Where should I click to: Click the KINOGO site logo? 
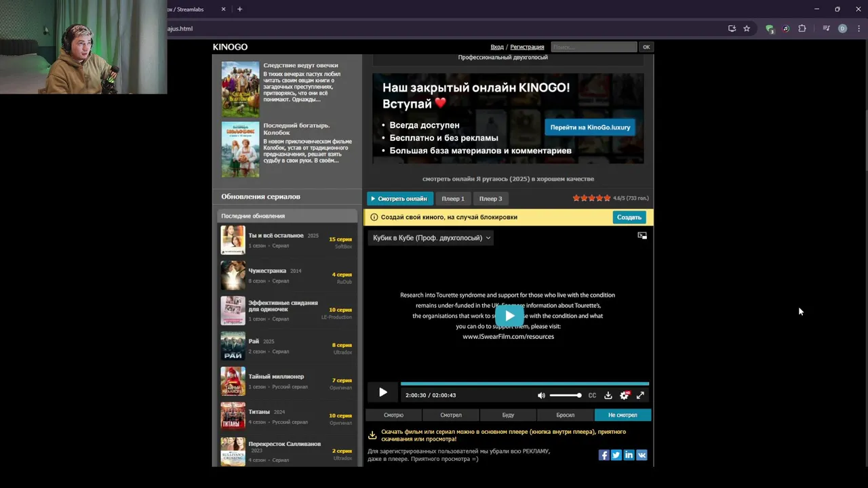pyautogui.click(x=230, y=47)
